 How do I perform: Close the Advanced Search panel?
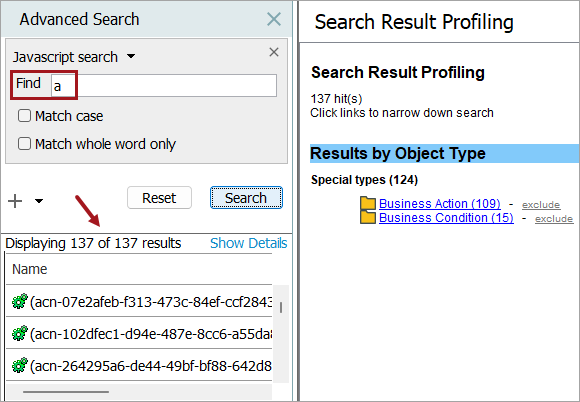pos(274,19)
